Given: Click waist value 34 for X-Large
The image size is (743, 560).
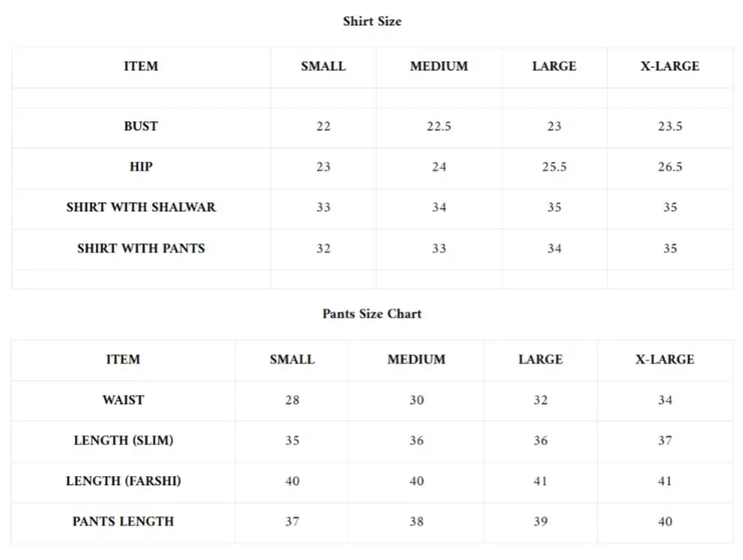Looking at the screenshot, I should [x=665, y=400].
